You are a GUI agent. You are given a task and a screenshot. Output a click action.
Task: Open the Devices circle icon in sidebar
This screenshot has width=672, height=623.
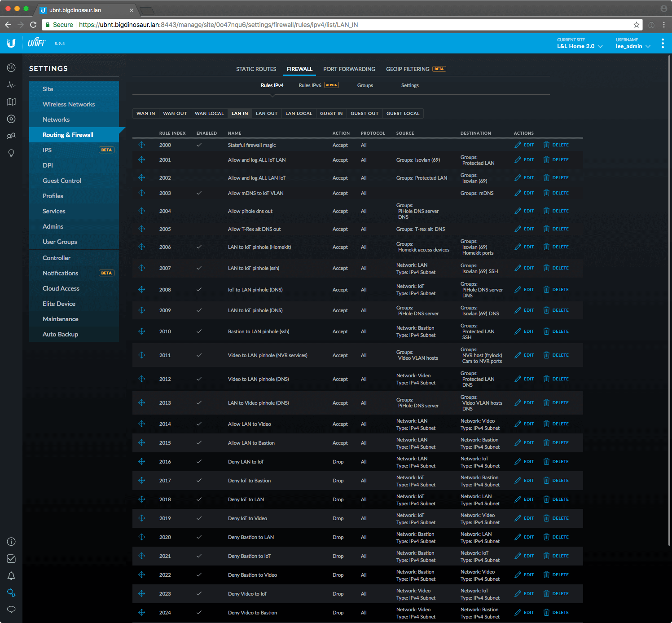(x=11, y=119)
